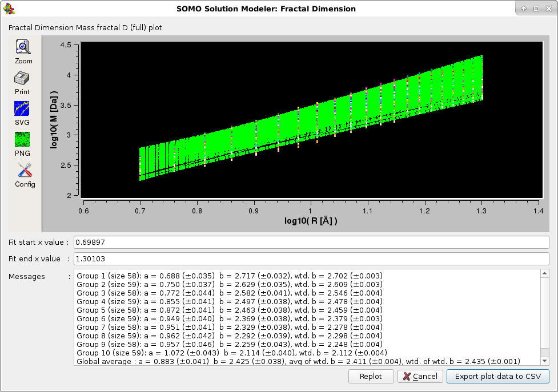Click the PNG thumbnail preview icon
558x392 pixels.
(22, 139)
